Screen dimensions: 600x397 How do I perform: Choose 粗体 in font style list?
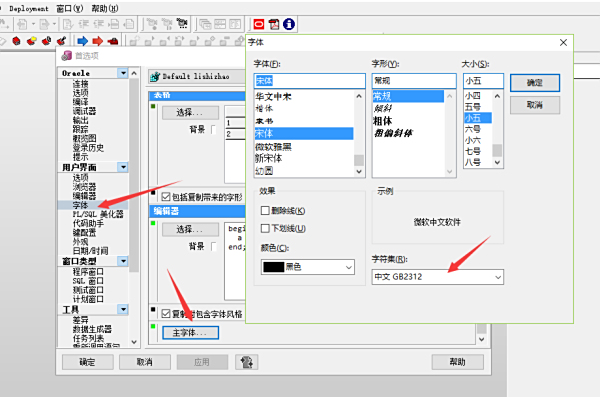pyautogui.click(x=383, y=121)
